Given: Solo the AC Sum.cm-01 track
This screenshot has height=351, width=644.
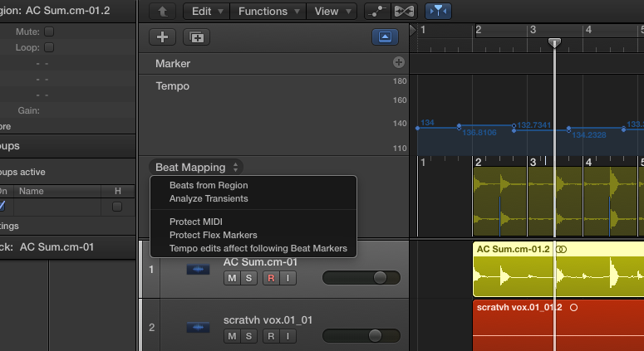Looking at the screenshot, I should point(248,278).
